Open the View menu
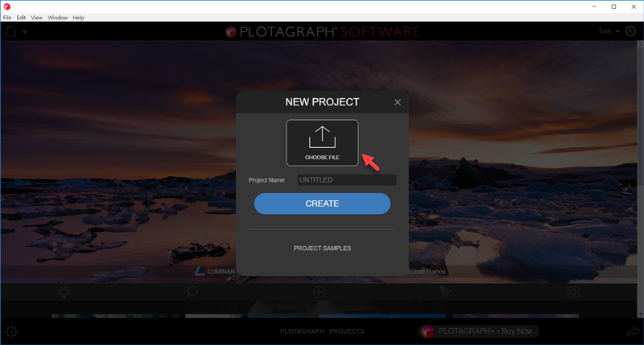 (36, 18)
